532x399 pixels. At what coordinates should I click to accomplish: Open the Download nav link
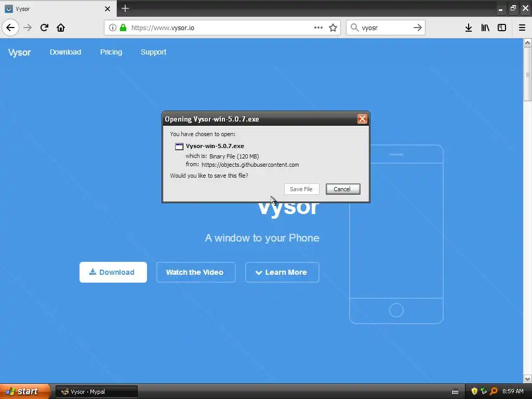[x=65, y=52]
